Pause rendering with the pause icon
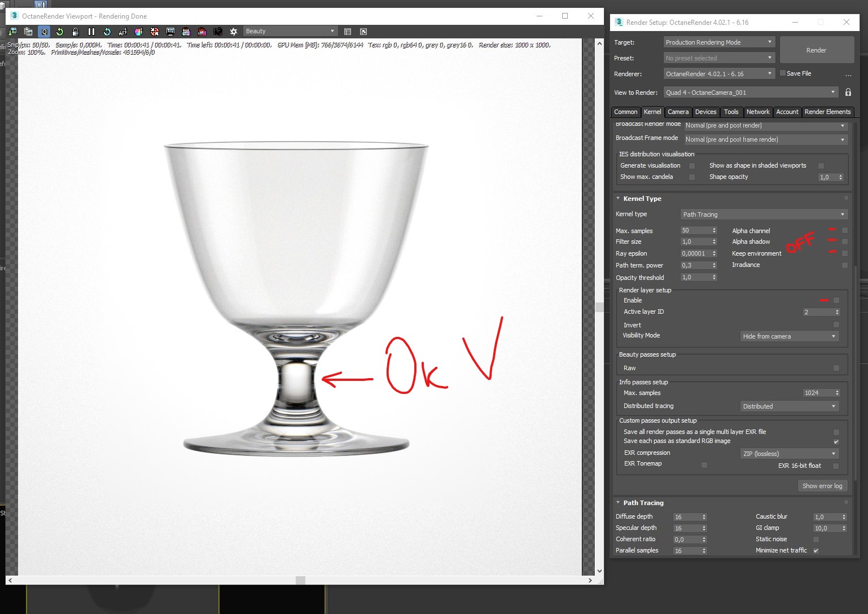 tap(91, 32)
